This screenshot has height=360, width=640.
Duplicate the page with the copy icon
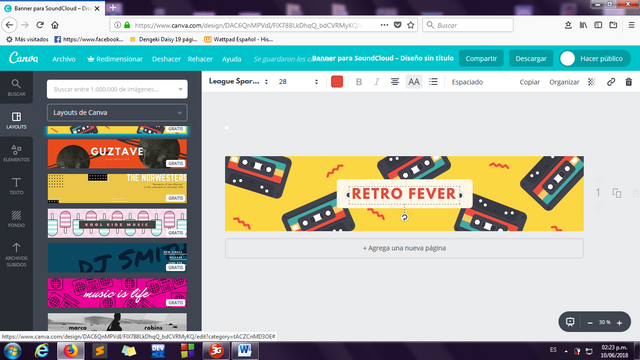[617, 193]
